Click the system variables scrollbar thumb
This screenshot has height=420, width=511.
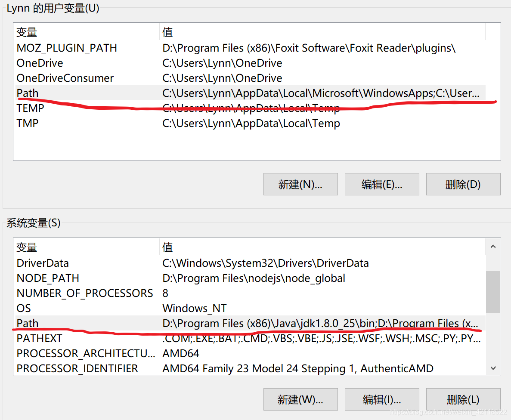(493, 292)
